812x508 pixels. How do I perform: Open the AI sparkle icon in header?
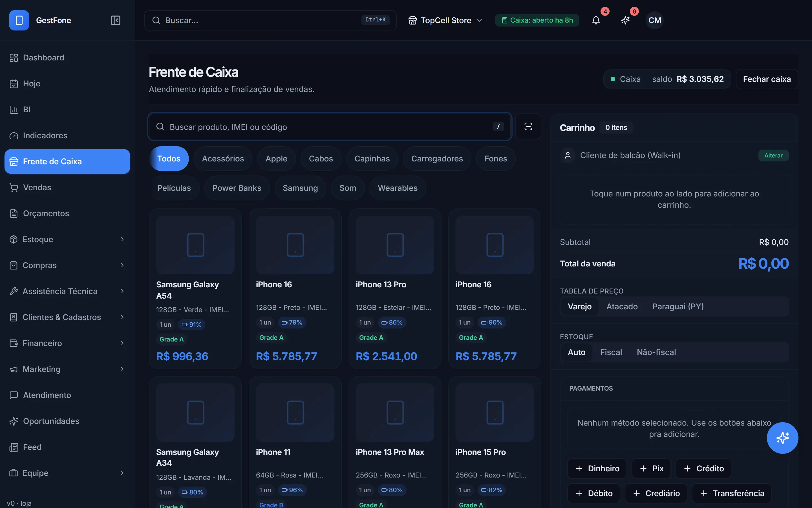pyautogui.click(x=625, y=20)
